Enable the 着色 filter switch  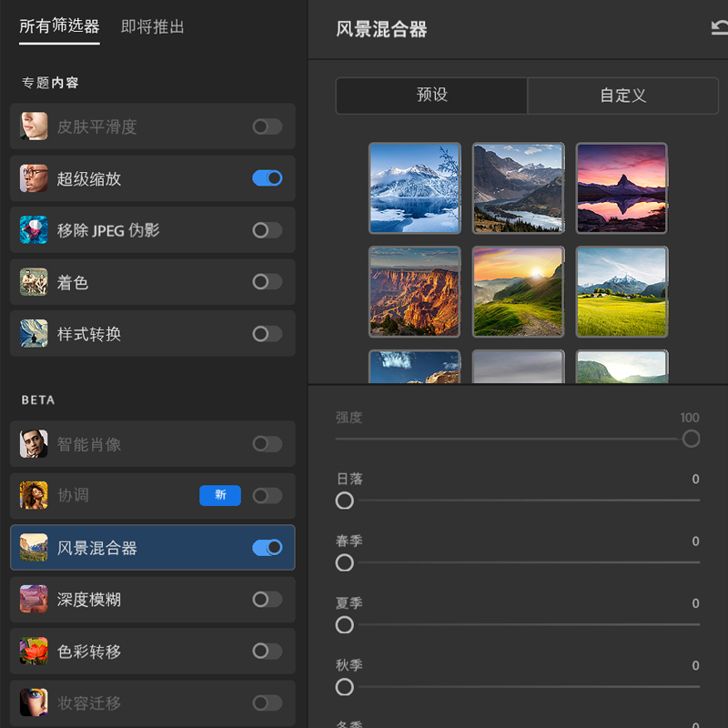point(268,282)
